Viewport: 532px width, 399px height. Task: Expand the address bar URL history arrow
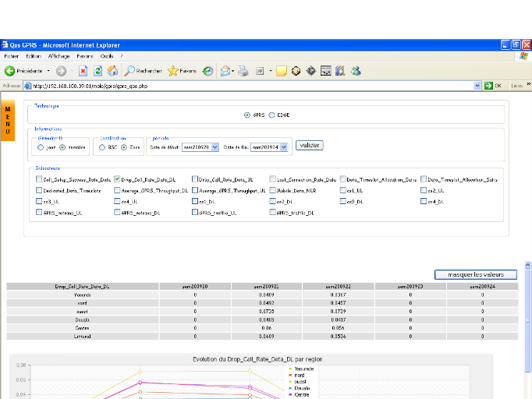[x=478, y=86]
